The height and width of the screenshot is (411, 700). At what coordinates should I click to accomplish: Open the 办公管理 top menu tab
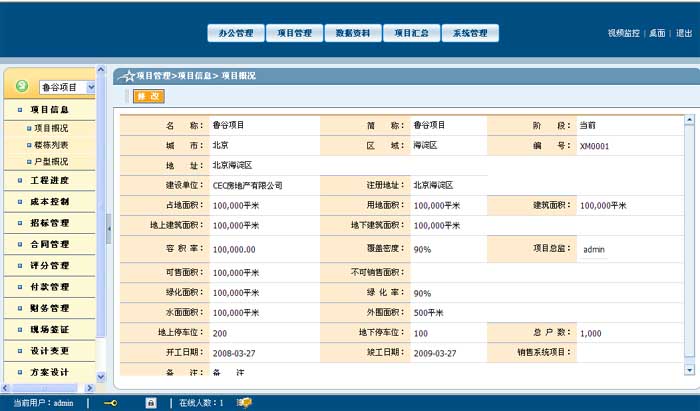[x=236, y=33]
